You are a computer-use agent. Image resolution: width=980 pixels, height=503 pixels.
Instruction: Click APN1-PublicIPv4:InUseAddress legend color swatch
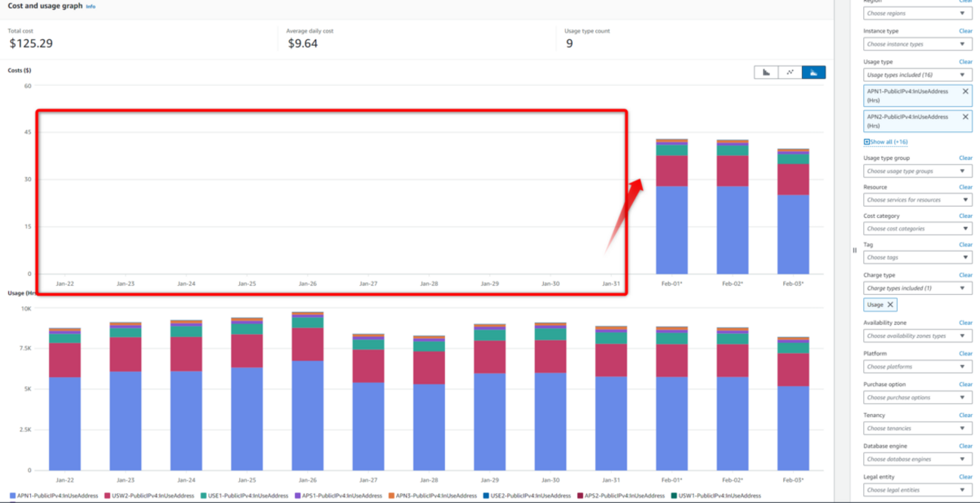(12, 495)
